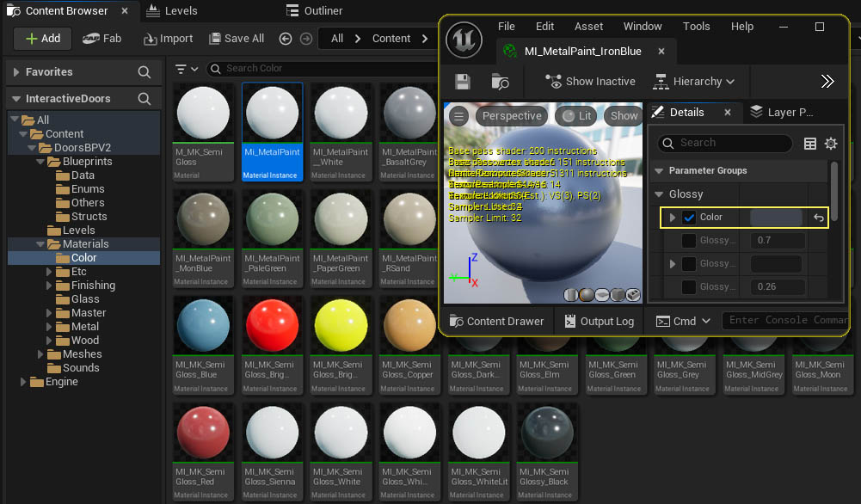This screenshot has width=861, height=504.
Task: Select the plane preview mesh icon
Action: [602, 295]
